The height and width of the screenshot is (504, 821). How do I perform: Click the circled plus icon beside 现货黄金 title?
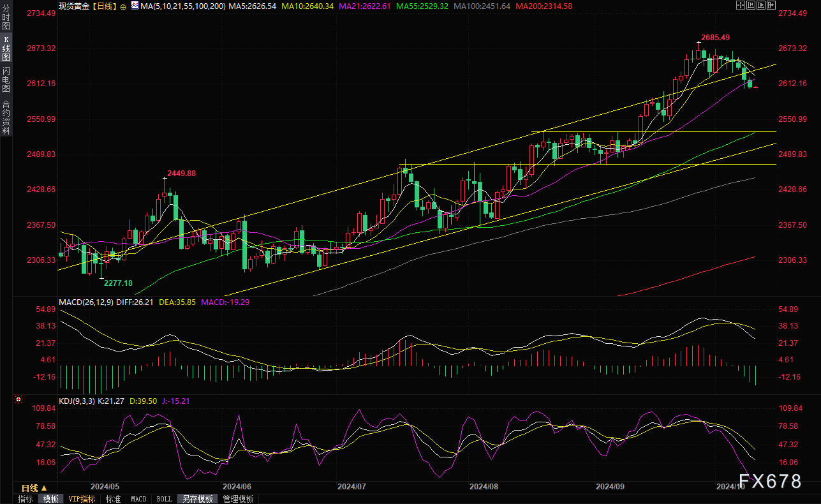(x=123, y=6)
